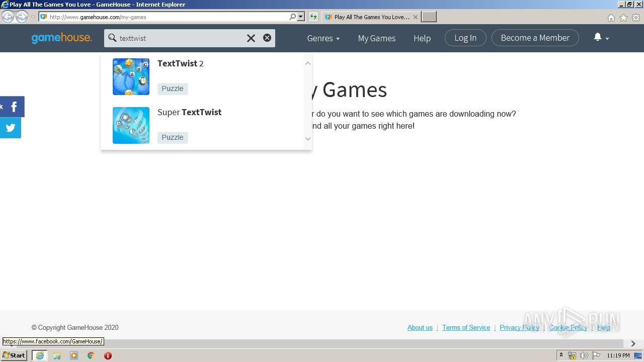Open the TextTwist 2 game thumbnail
Viewport: 644px width, 362px height.
[131, 76]
